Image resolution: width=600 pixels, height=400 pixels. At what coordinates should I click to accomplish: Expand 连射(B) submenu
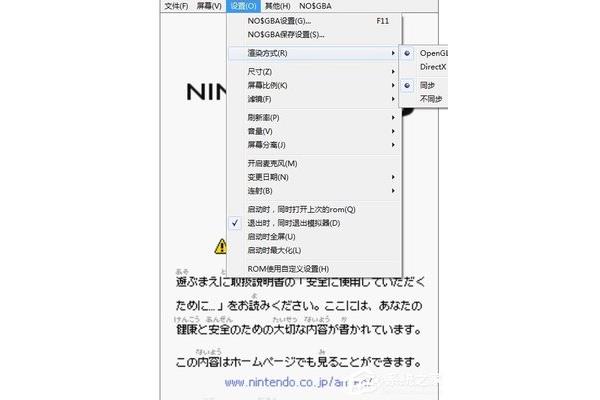[x=314, y=191]
